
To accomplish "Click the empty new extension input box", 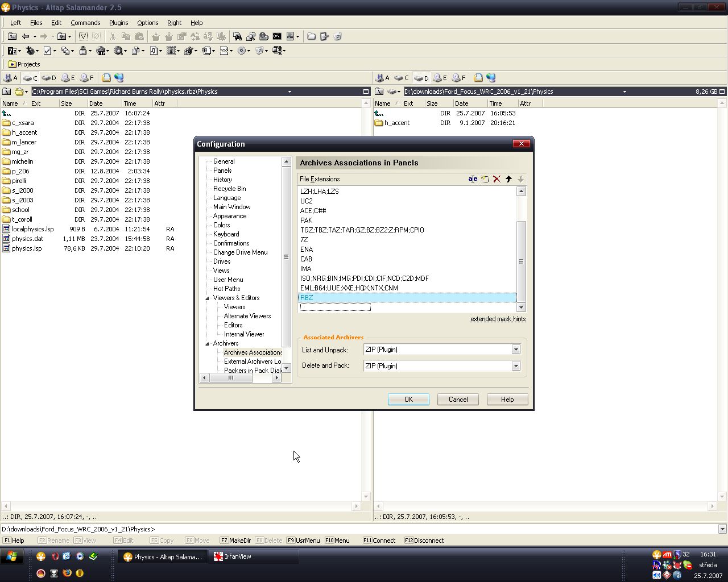I will tap(335, 307).
